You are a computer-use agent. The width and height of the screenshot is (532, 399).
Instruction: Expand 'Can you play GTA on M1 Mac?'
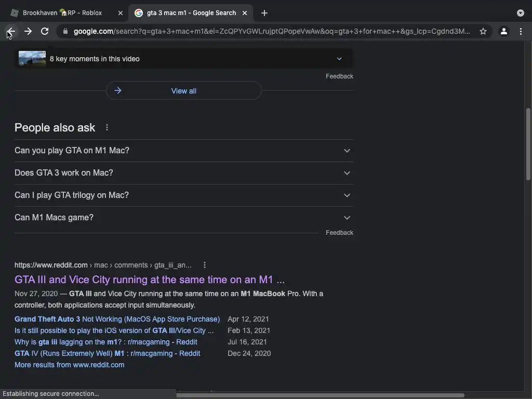pyautogui.click(x=183, y=151)
